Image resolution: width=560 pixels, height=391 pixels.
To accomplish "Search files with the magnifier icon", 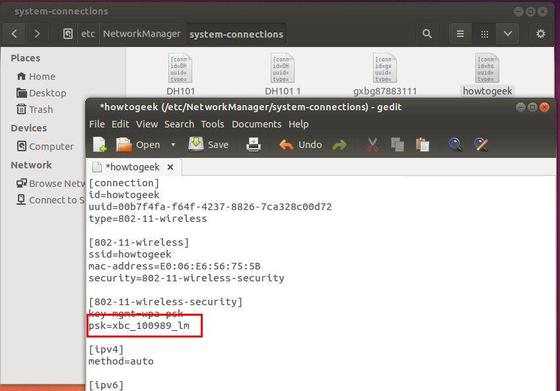I will (427, 34).
